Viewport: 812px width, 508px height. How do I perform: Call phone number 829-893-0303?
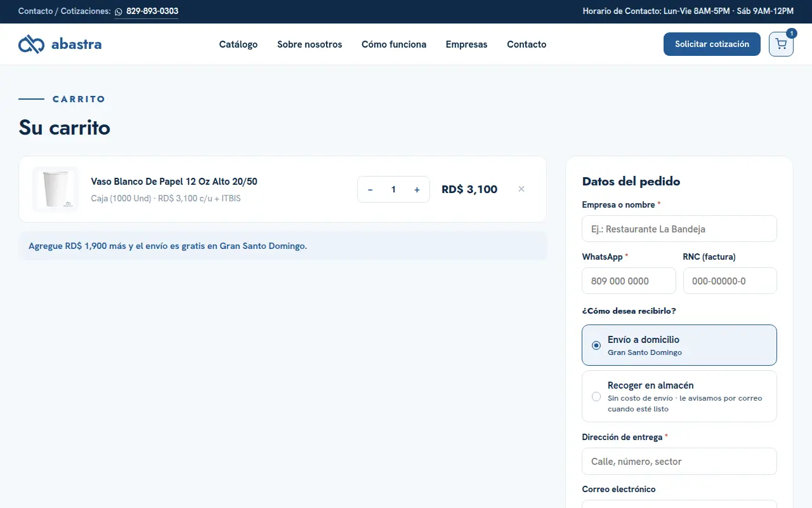(x=152, y=11)
